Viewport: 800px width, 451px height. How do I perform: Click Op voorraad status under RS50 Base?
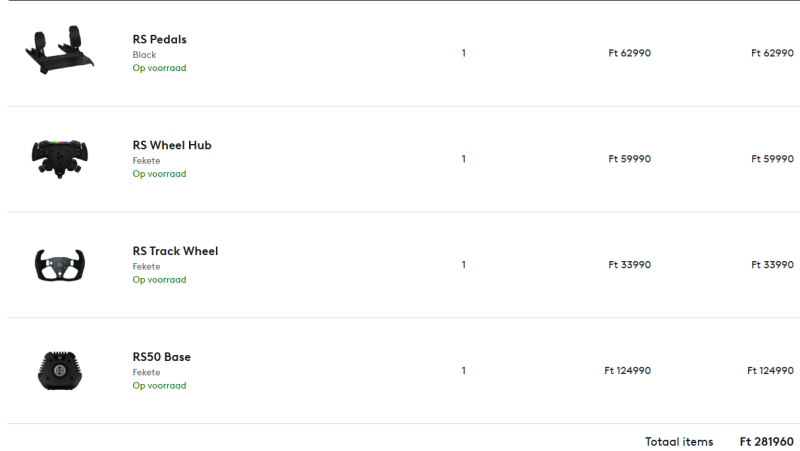159,386
